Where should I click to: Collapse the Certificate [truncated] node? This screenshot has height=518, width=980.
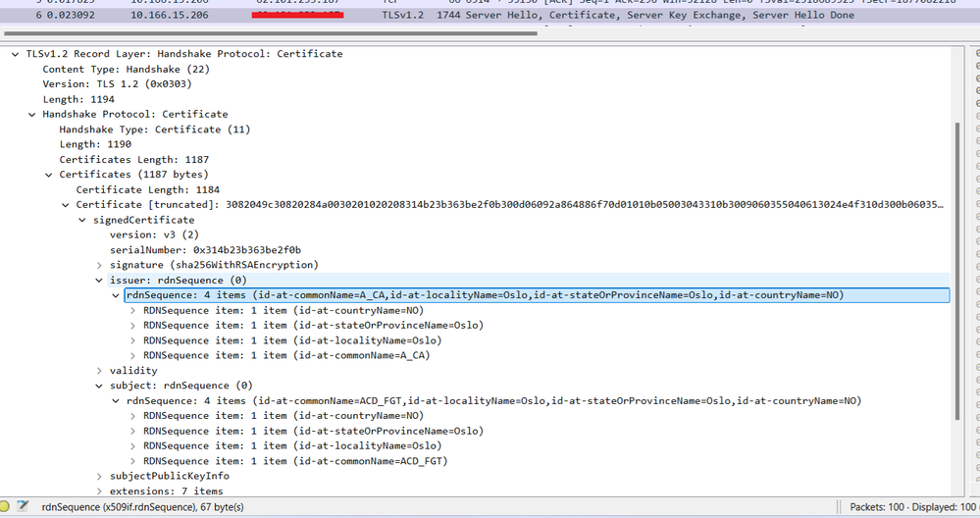pos(66,205)
